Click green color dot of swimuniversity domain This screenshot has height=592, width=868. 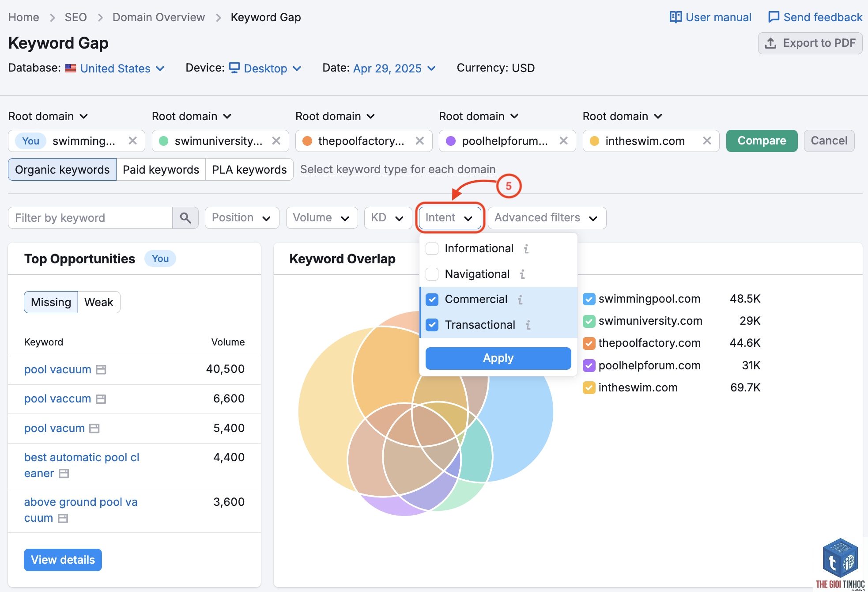[x=163, y=141]
